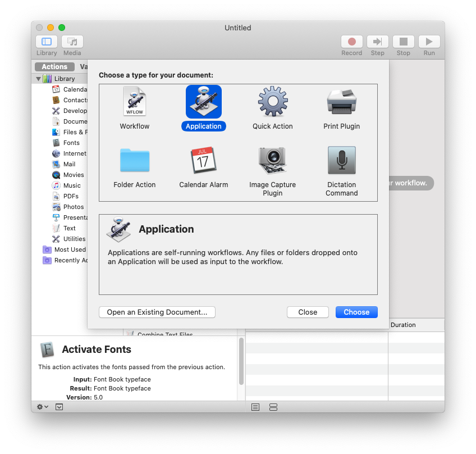Toggle the description pane show/hide button

click(x=59, y=407)
